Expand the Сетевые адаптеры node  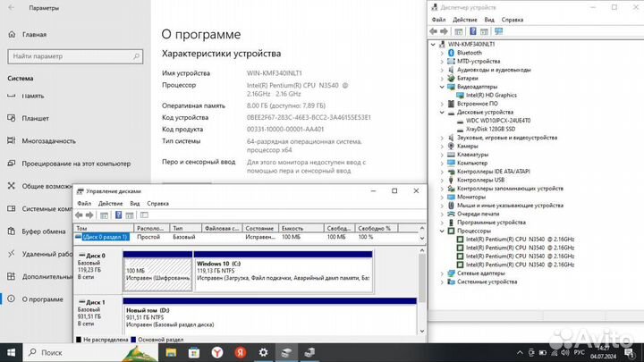[x=442, y=274]
